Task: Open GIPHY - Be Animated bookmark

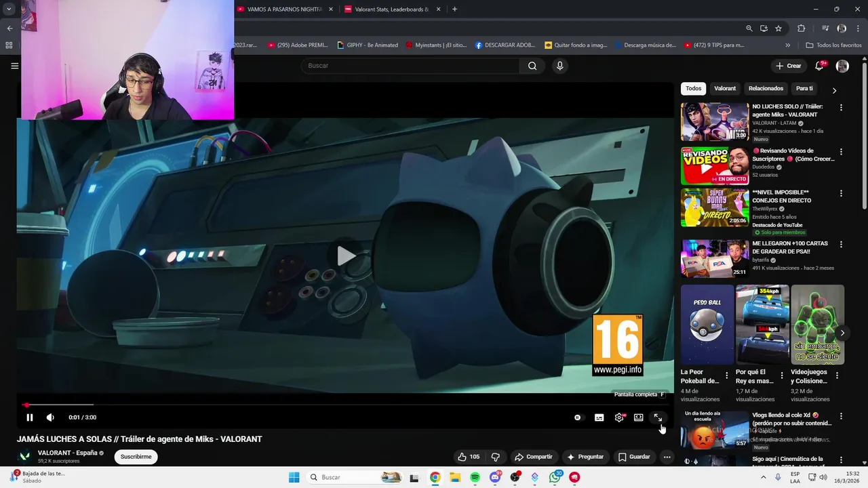Action: tap(367, 45)
